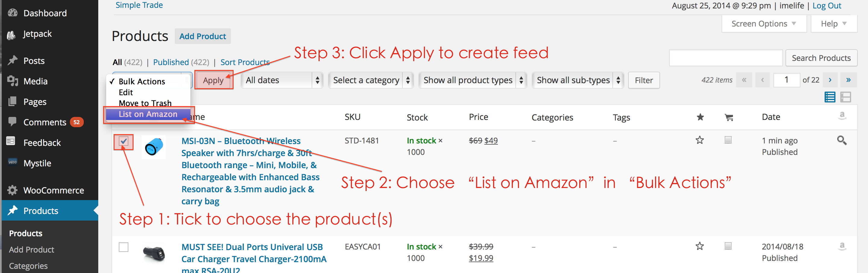
Task: Open the Add Product button
Action: 203,36
